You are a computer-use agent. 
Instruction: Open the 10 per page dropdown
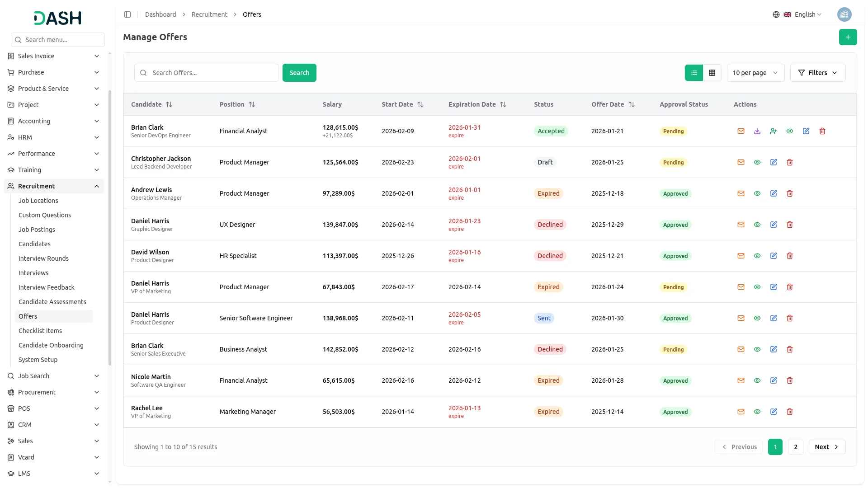tap(755, 73)
